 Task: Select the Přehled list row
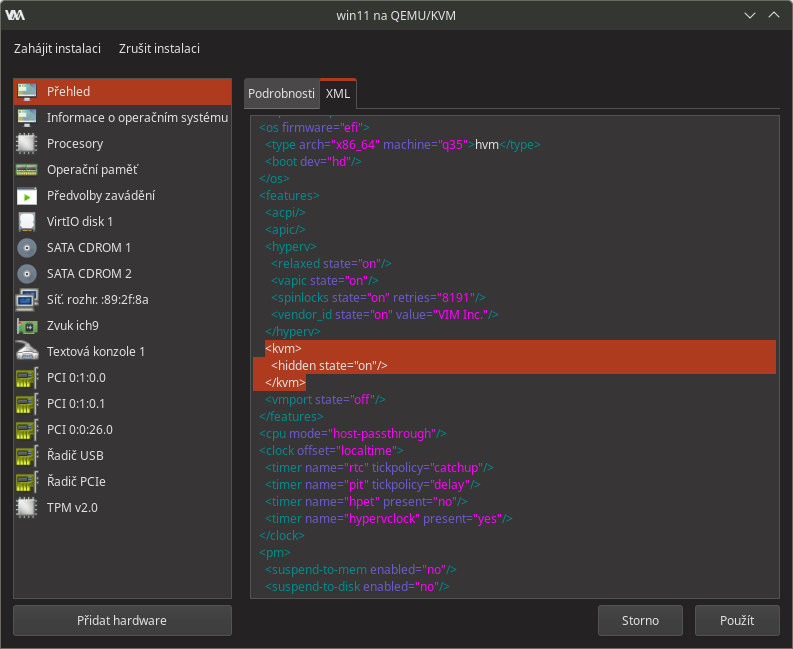[x=122, y=92]
